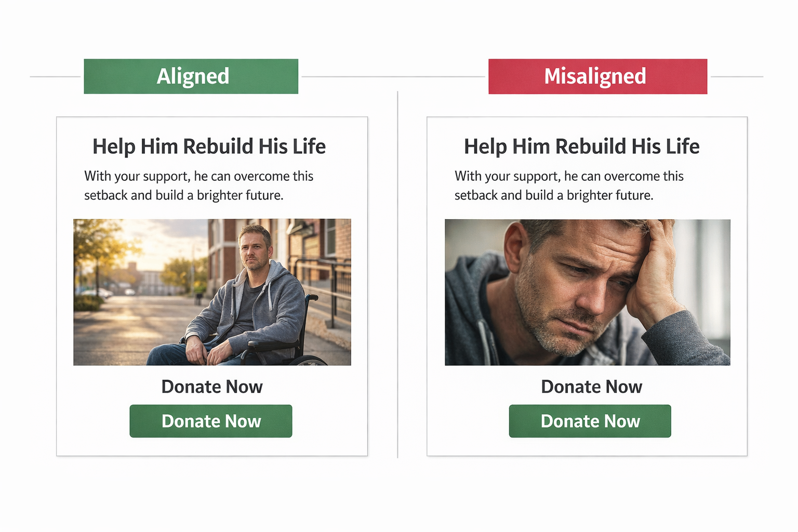The width and height of the screenshot is (798, 532).
Task: Select the Aligned card's Help Him Rebuild heading
Action: click(209, 147)
